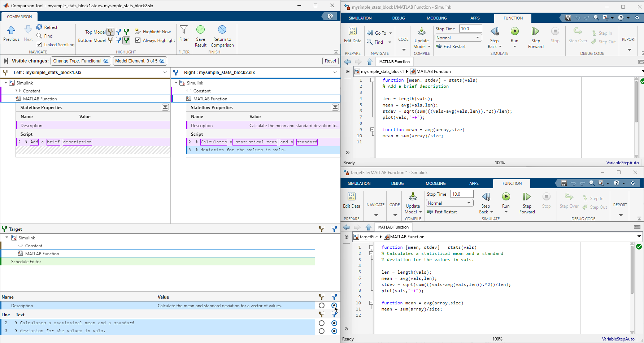Toggle the Always Highlight checkbox

(138, 40)
